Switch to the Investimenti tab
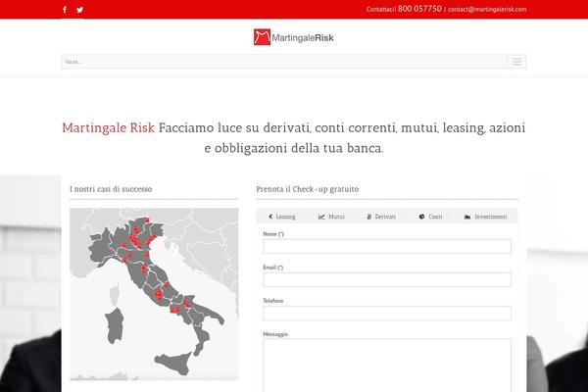The height and width of the screenshot is (392, 588). pos(486,217)
